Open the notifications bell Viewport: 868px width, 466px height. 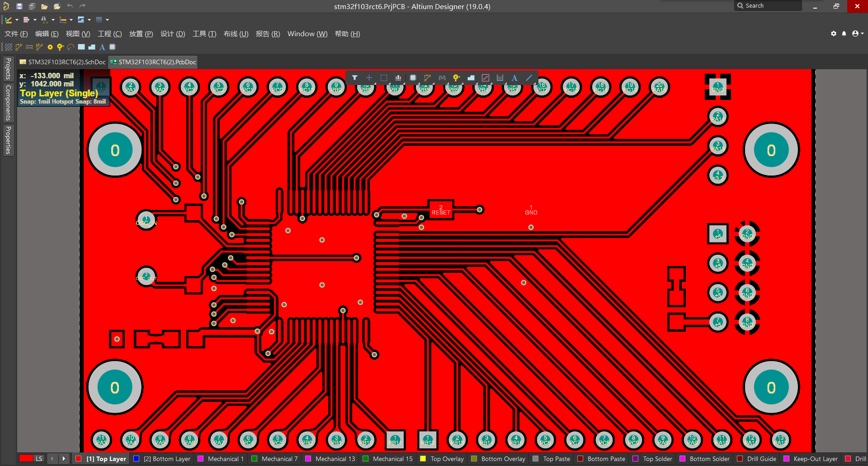click(844, 34)
